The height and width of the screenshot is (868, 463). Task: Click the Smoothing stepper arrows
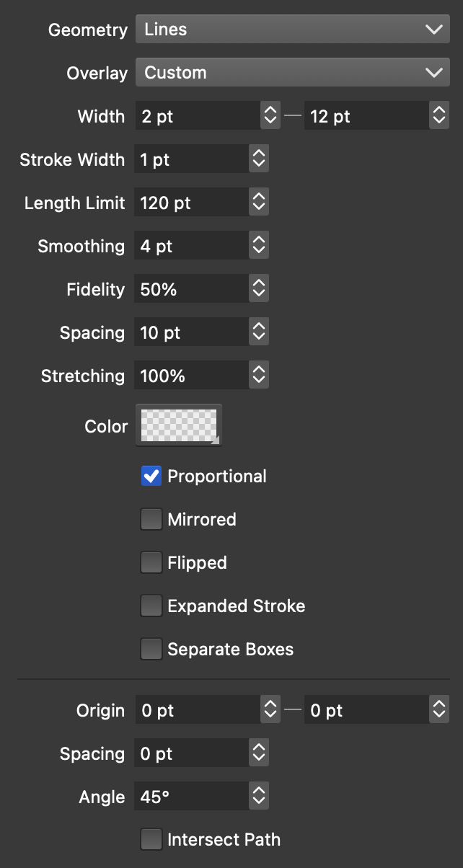(x=259, y=246)
